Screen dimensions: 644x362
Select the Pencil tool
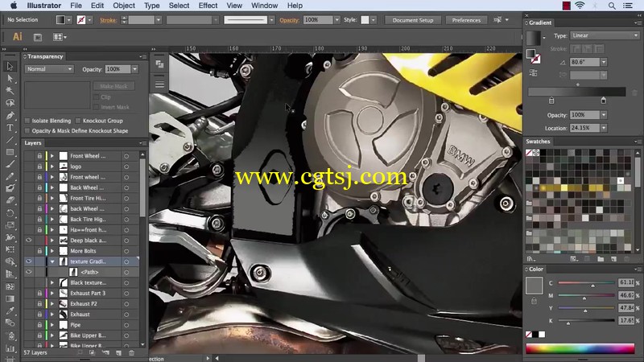click(10, 176)
